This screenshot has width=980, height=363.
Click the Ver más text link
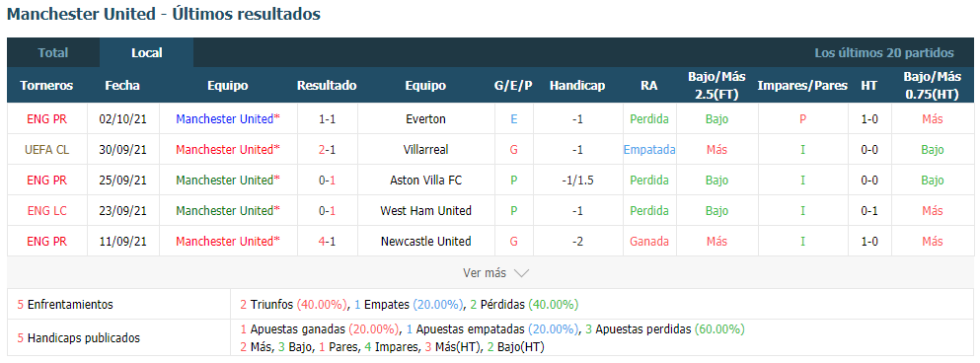pos(485,273)
